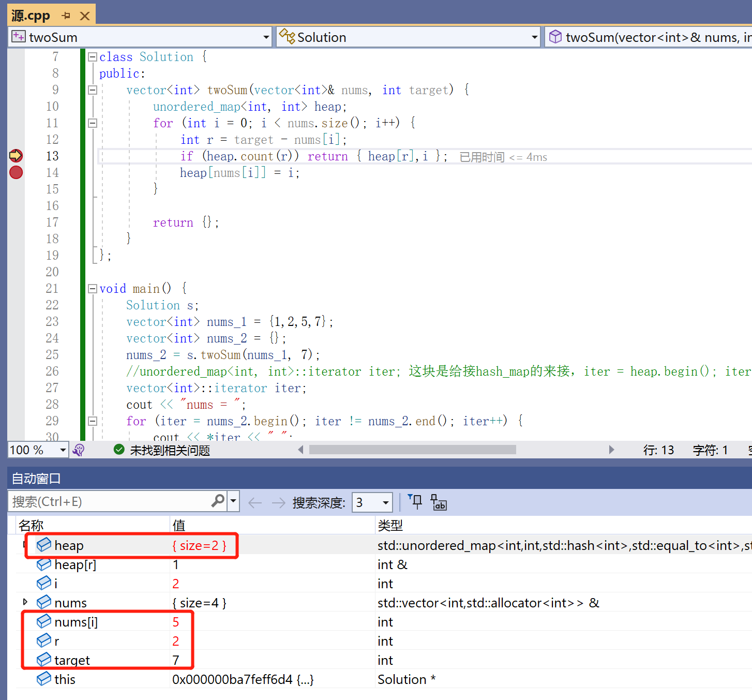Sort by the 值 column header

tap(273, 525)
